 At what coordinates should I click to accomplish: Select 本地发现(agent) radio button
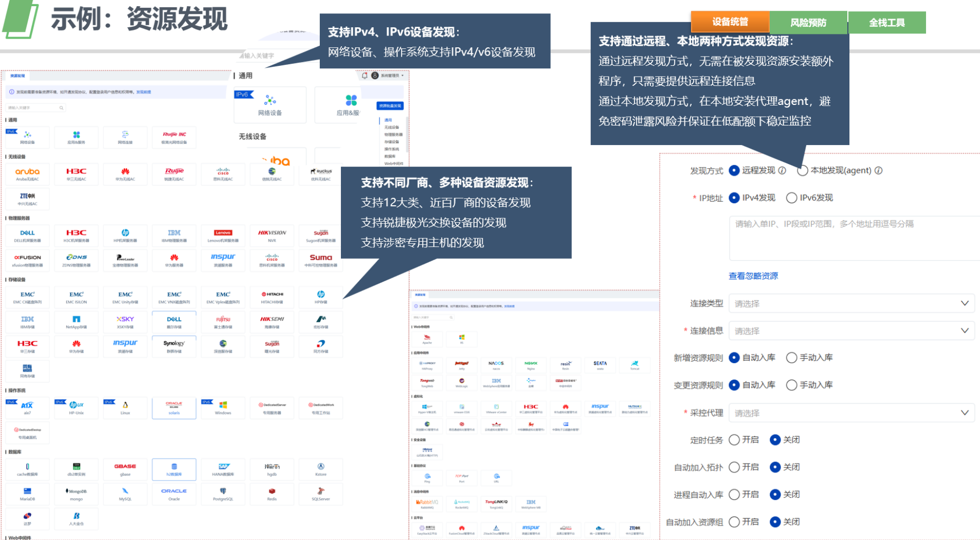point(803,170)
